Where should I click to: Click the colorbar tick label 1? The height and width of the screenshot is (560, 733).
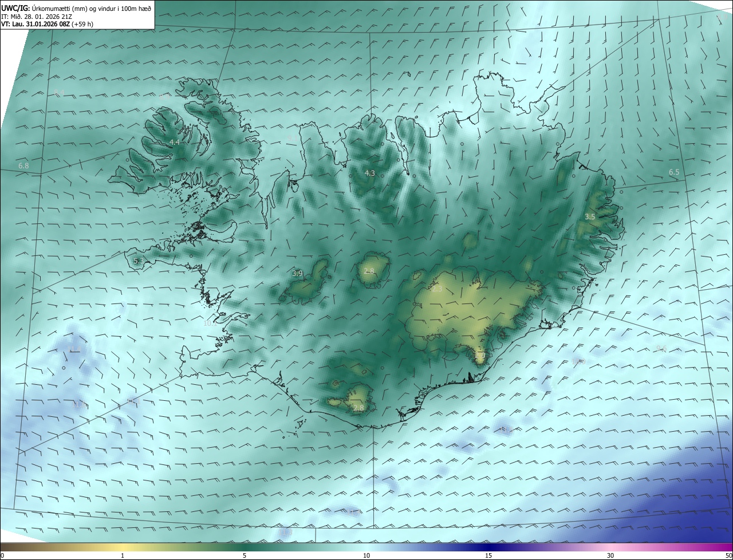click(123, 556)
